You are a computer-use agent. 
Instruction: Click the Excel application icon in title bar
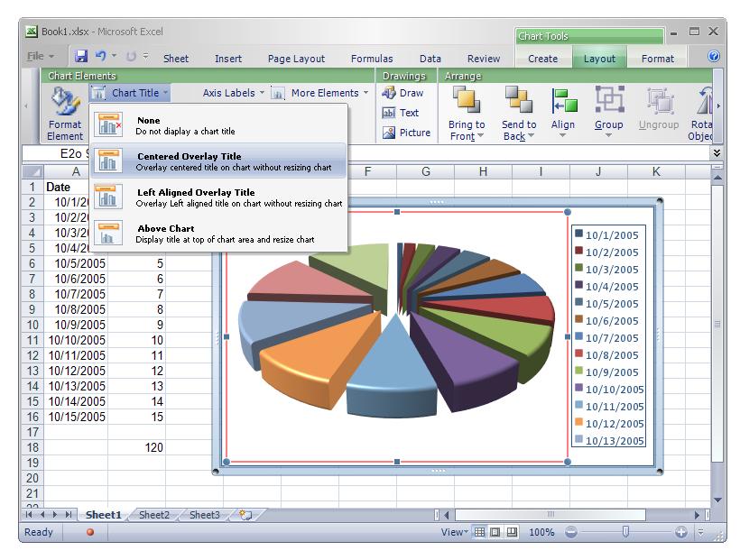pyautogui.click(x=32, y=32)
